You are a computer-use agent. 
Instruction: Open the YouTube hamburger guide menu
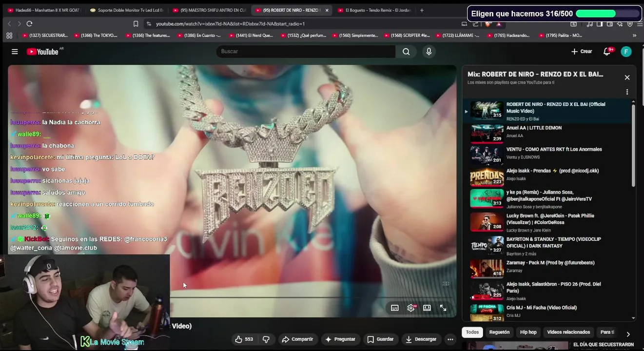(15, 52)
